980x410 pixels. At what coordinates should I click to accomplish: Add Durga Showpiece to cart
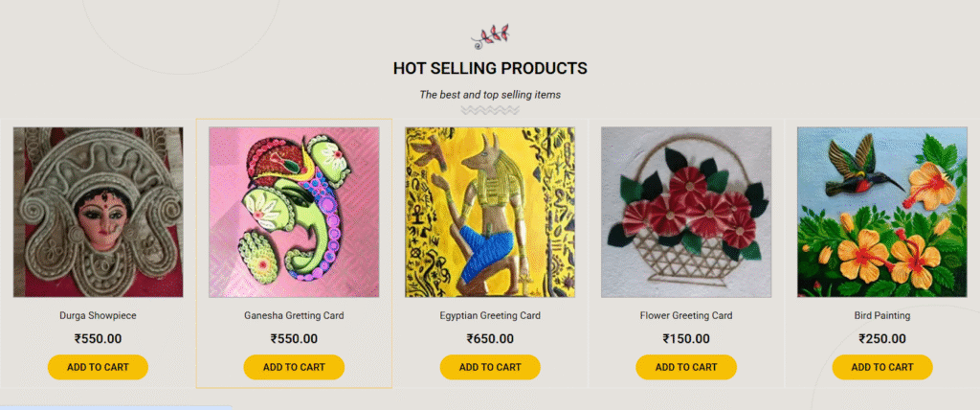(x=98, y=367)
